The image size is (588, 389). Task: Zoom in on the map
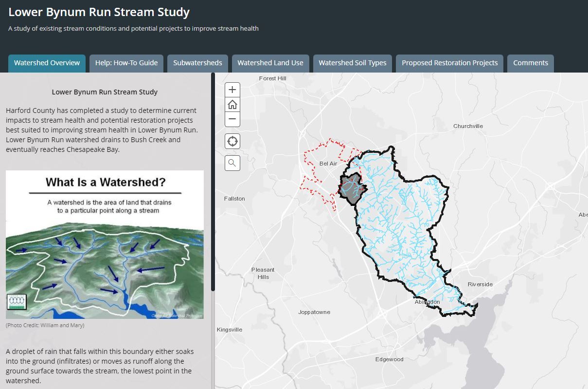coord(232,90)
